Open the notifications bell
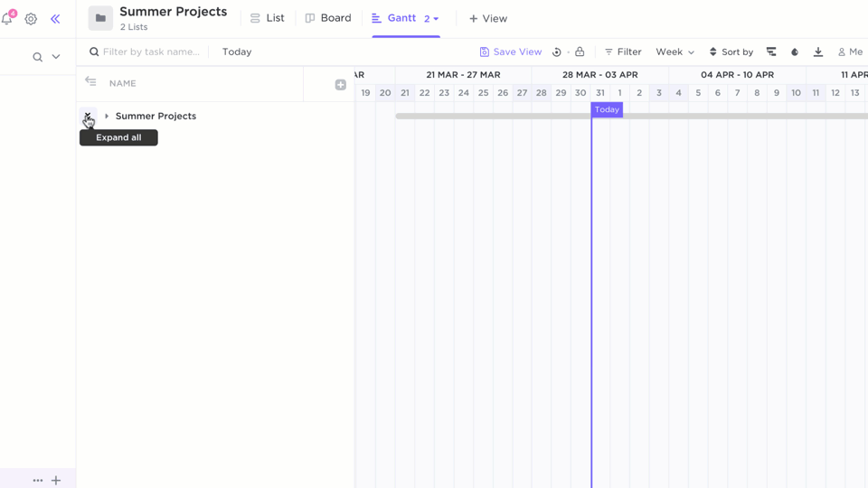This screenshot has height=488, width=868. coord(7,19)
